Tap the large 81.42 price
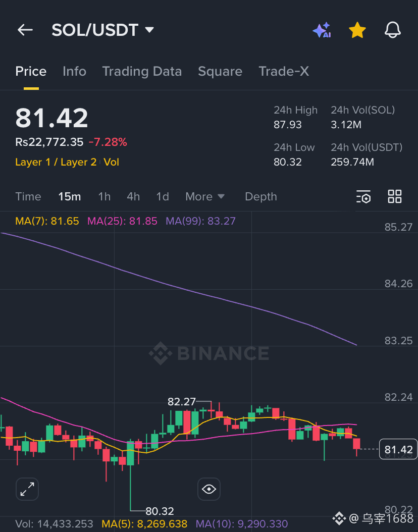The height and width of the screenshot is (532, 418). click(x=51, y=118)
